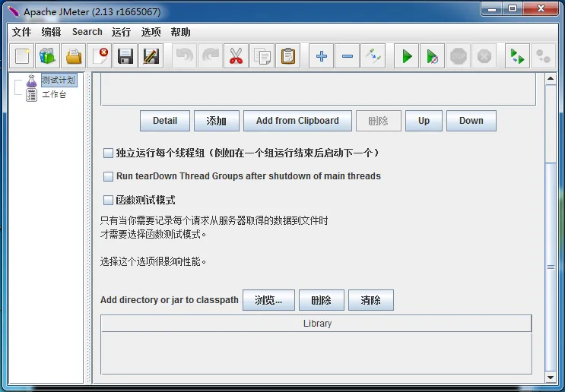Click the Library table column header

(316, 324)
